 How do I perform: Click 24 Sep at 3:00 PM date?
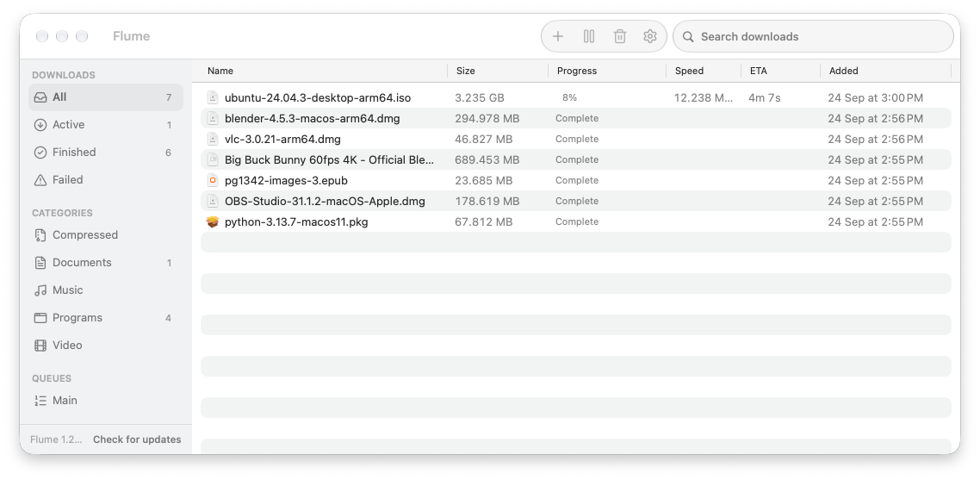875,97
